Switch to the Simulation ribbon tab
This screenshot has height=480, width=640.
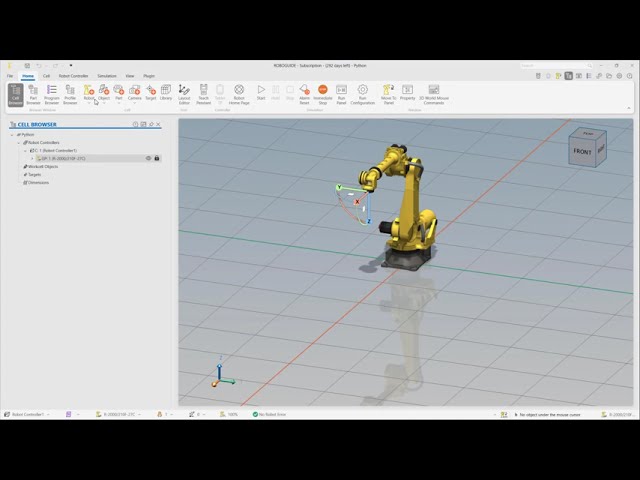point(107,76)
